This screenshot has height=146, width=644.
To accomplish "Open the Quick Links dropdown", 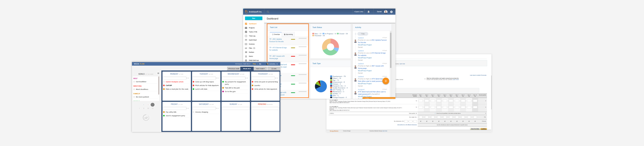I will point(359,12).
